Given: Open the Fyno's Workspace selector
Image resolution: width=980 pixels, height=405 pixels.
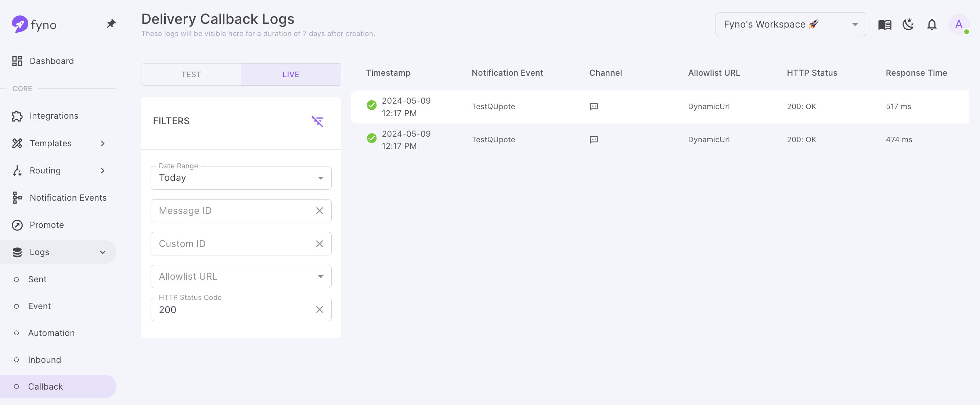Looking at the screenshot, I should [x=790, y=24].
